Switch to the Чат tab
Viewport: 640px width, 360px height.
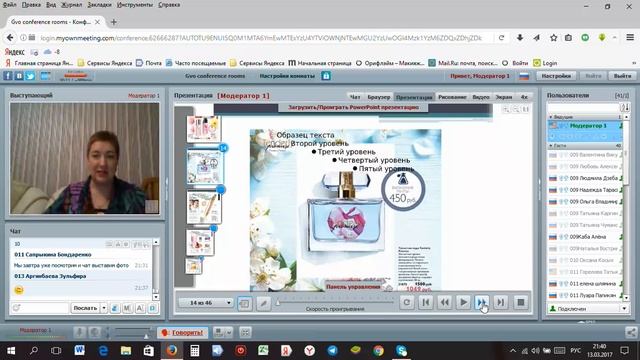click(355, 97)
